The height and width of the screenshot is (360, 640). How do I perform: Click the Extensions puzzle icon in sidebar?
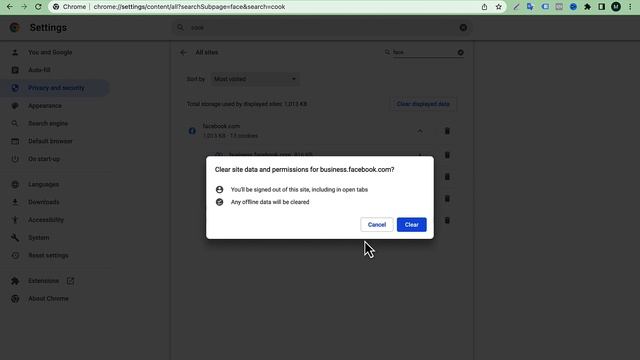click(15, 281)
